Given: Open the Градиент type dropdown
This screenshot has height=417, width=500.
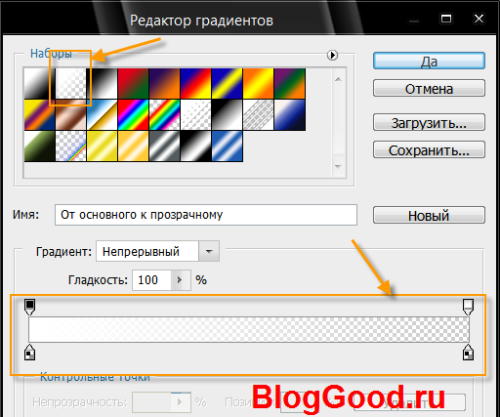Looking at the screenshot, I should pyautogui.click(x=209, y=251).
